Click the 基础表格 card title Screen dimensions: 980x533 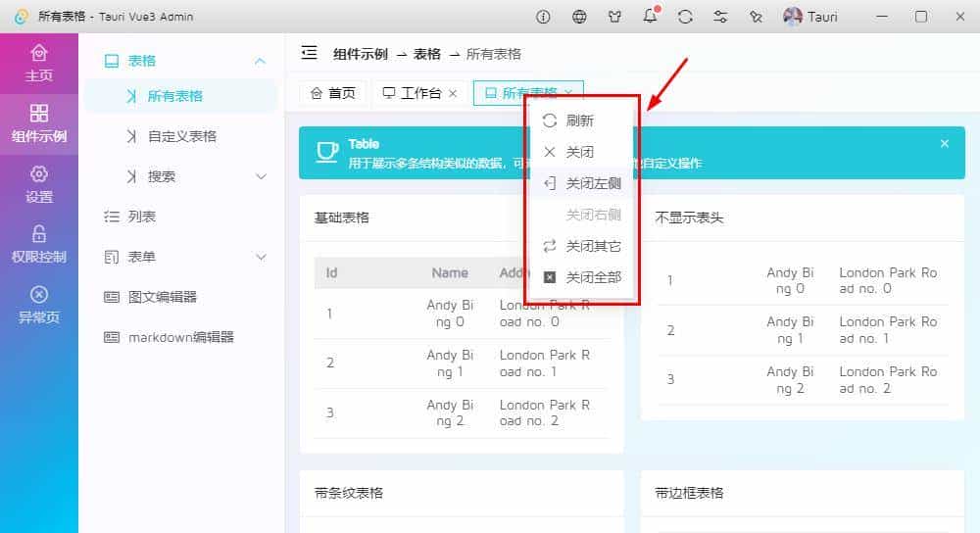[342, 218]
